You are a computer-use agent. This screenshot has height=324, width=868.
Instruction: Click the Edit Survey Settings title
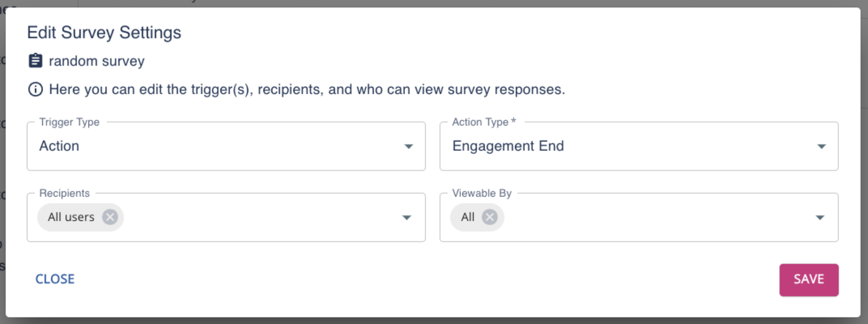(104, 33)
